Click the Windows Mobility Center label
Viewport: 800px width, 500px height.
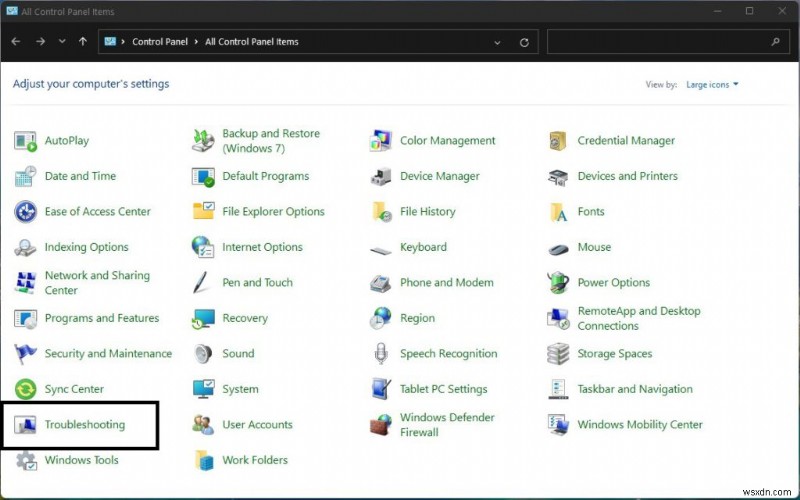click(640, 424)
